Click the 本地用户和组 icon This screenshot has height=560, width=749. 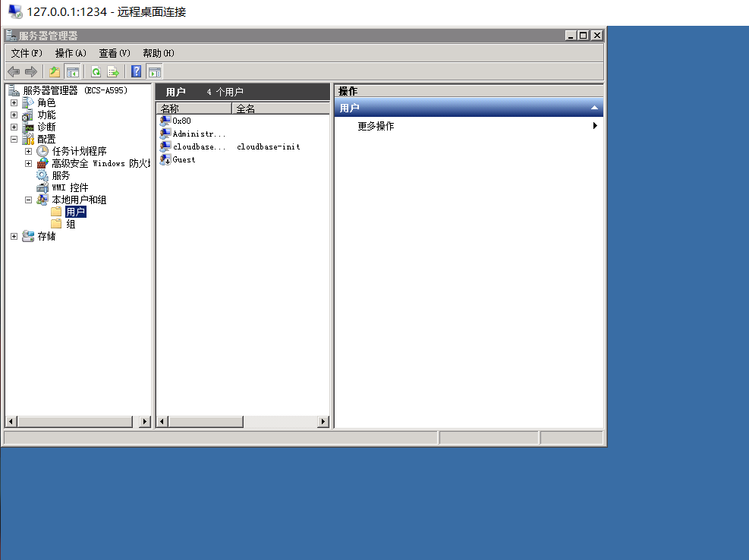[42, 200]
